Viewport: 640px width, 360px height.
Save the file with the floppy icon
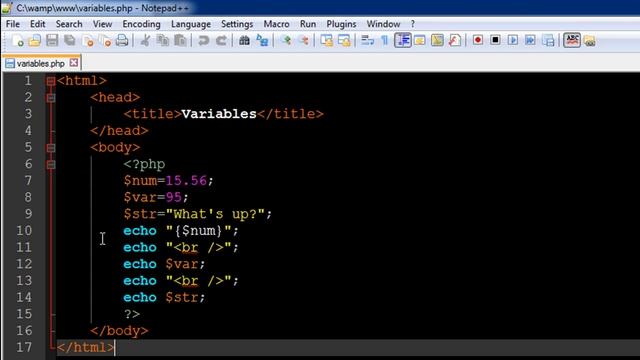(52, 40)
